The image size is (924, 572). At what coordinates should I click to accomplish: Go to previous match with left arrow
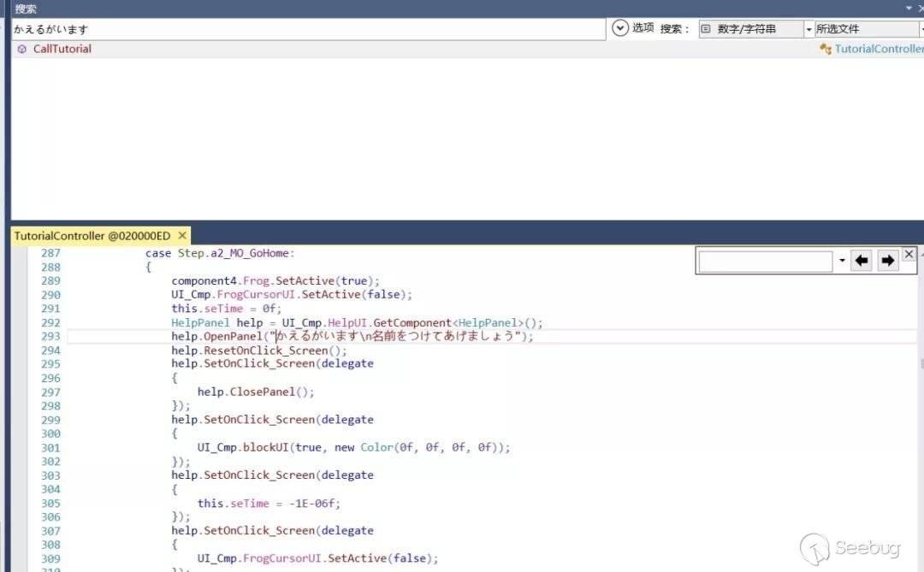tap(862, 261)
